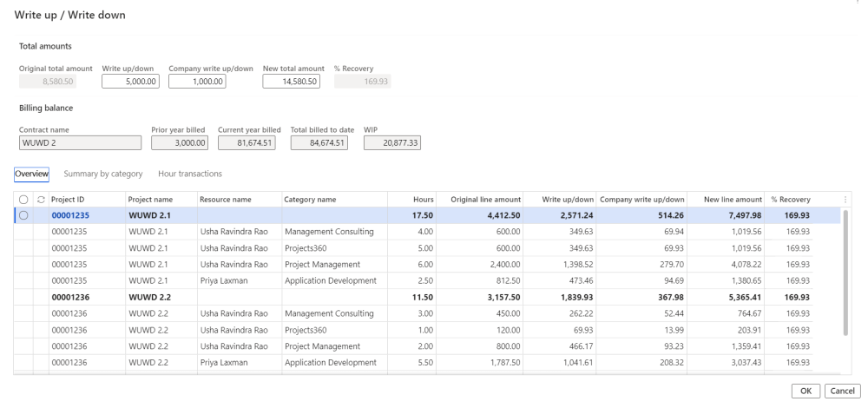The image size is (868, 408).
Task: Select the highlighted WUWD 2.1 row's radio circle
Action: [23, 215]
